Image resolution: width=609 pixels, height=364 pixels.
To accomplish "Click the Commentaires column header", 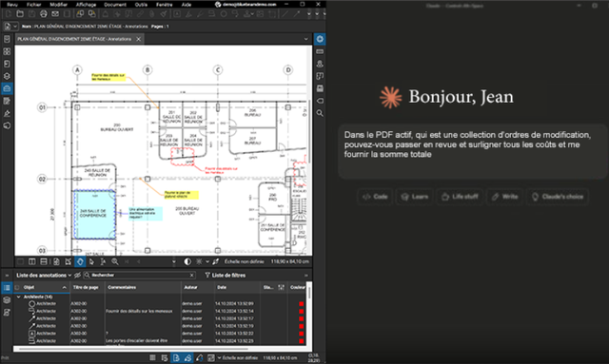I will point(143,288).
